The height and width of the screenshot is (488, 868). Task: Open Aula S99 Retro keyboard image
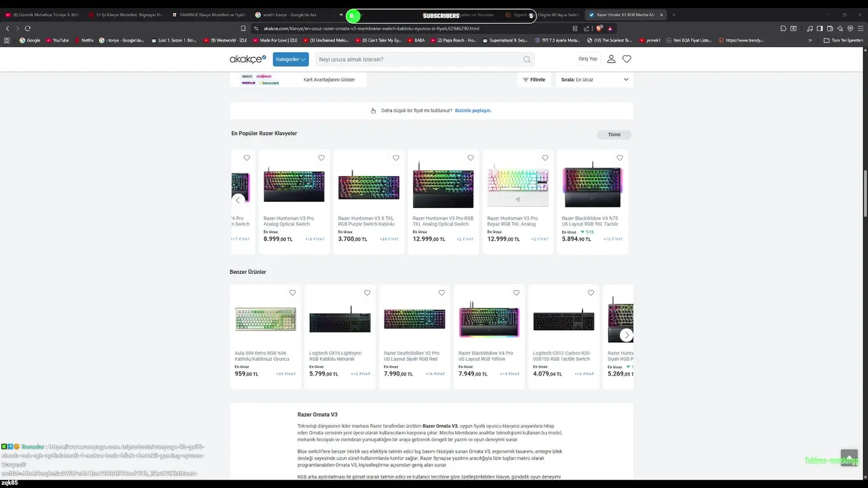[265, 319]
